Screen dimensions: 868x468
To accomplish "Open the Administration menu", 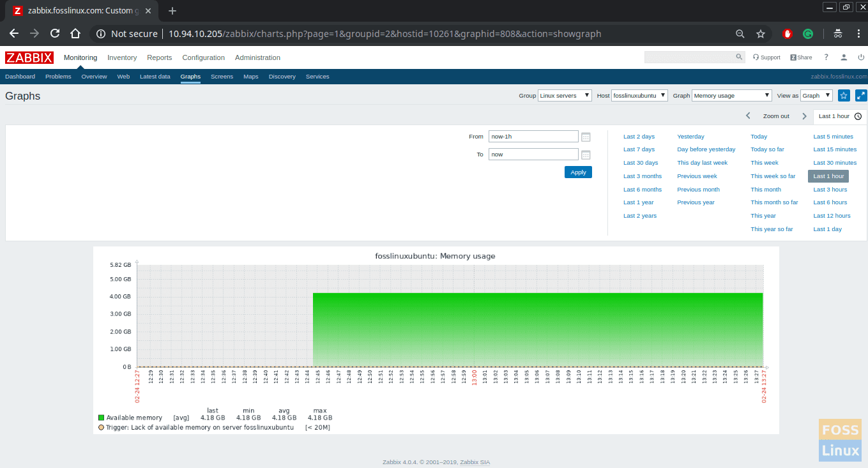I will point(257,57).
